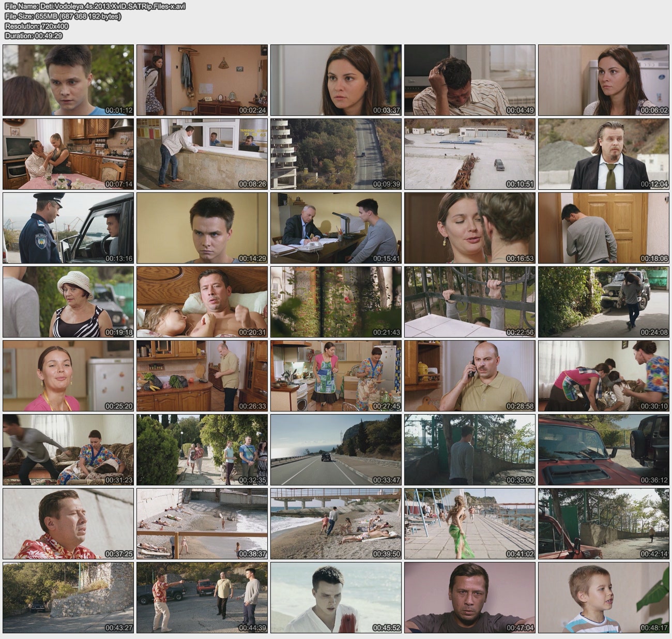This screenshot has width=672, height=639.
Task: Click the thumbnail timestamped 00:01:12
Action: (68, 80)
